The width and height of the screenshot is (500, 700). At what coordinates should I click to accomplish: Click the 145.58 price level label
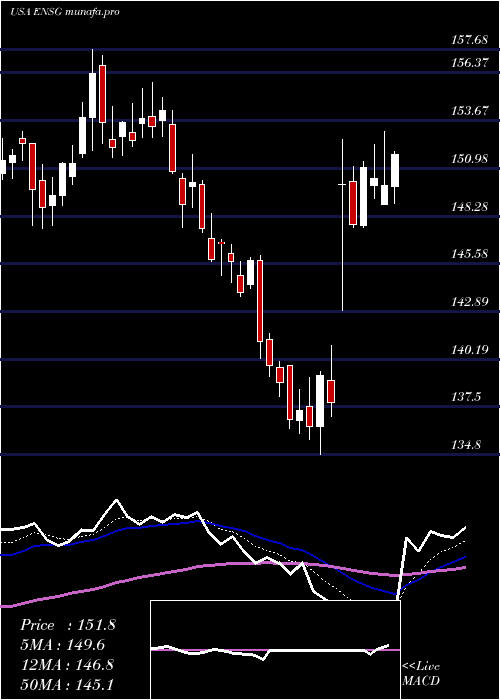(469, 254)
